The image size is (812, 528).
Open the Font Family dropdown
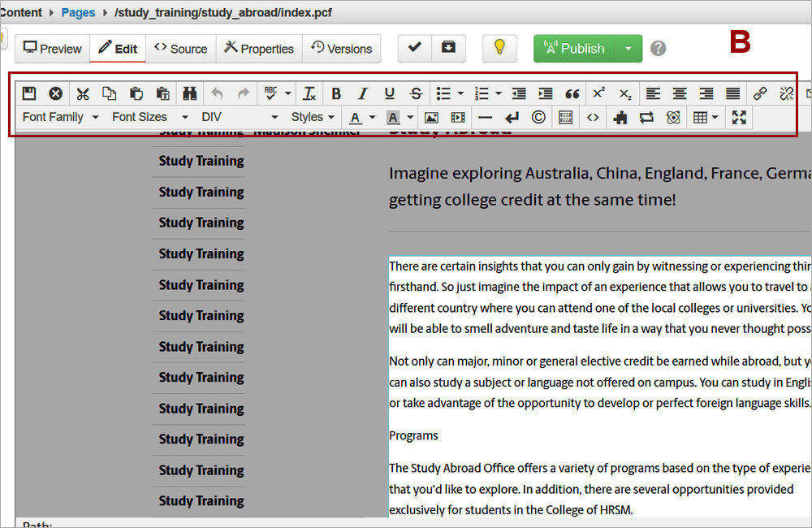tap(58, 117)
